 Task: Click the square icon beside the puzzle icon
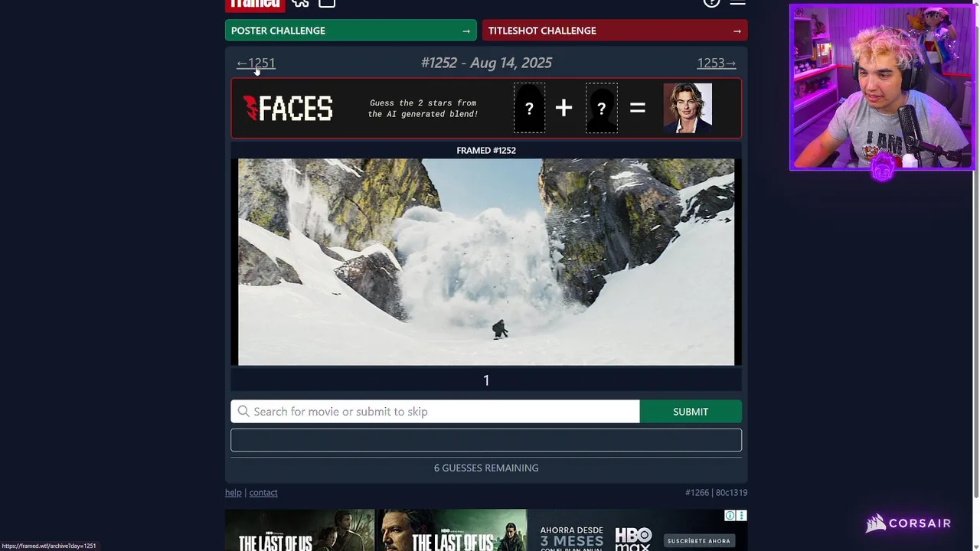(x=327, y=3)
